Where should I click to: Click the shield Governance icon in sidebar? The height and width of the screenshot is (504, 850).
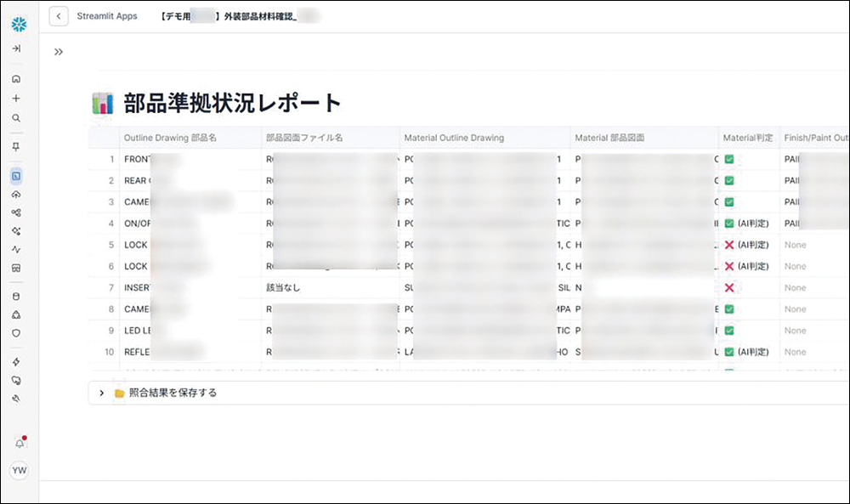tap(16, 333)
